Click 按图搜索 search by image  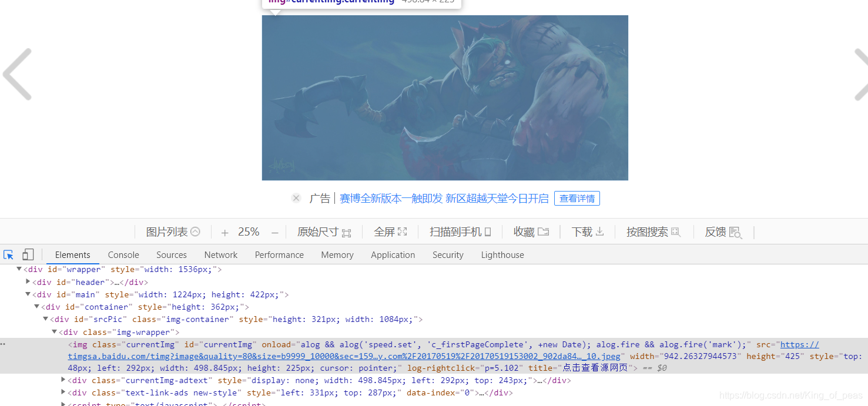point(653,232)
